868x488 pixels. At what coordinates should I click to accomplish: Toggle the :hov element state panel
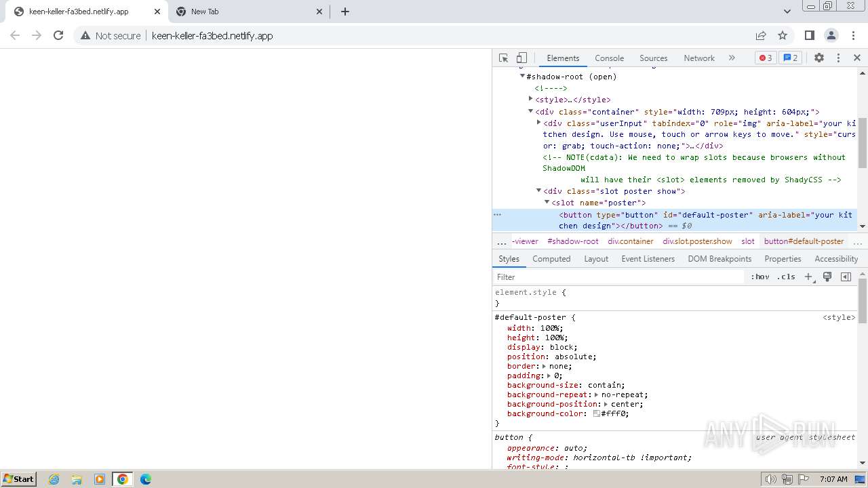pyautogui.click(x=760, y=277)
